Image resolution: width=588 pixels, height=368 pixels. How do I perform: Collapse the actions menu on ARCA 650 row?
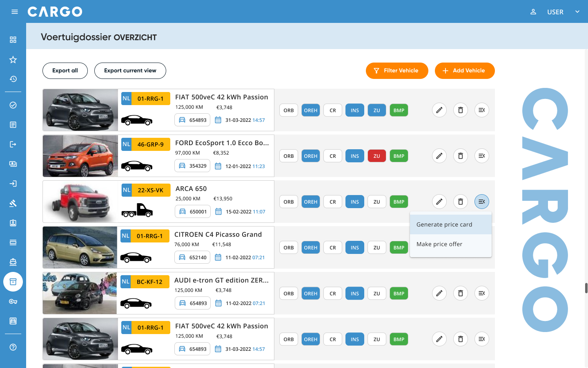click(x=481, y=202)
